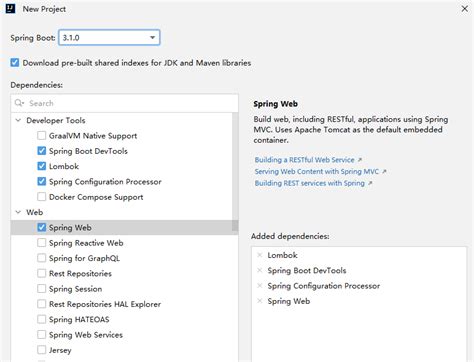Click the search magnifier icon in dependencies

click(x=19, y=103)
